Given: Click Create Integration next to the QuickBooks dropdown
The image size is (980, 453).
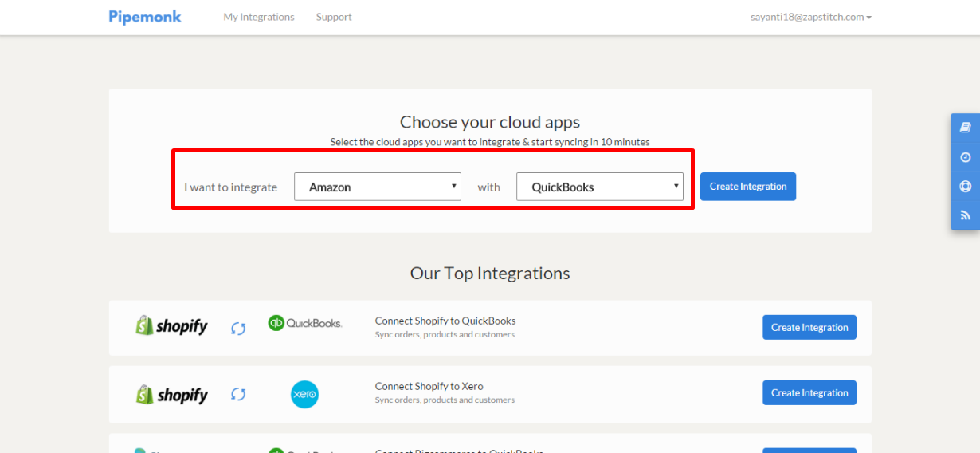Looking at the screenshot, I should (x=748, y=187).
